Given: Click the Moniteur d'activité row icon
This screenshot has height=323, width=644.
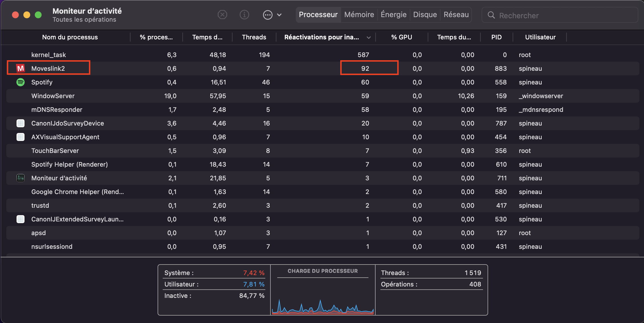Looking at the screenshot, I should coord(21,178).
